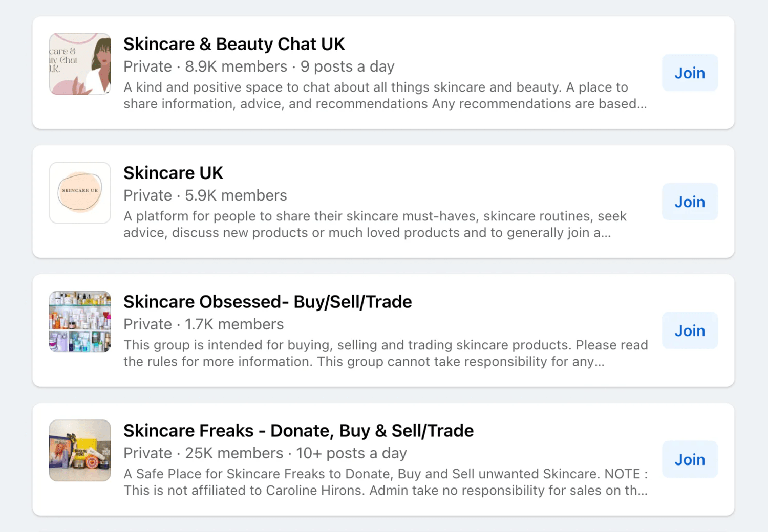Join Skincare Obsessed- Buy/Sell/Trade group
The image size is (768, 532).
[x=690, y=330]
